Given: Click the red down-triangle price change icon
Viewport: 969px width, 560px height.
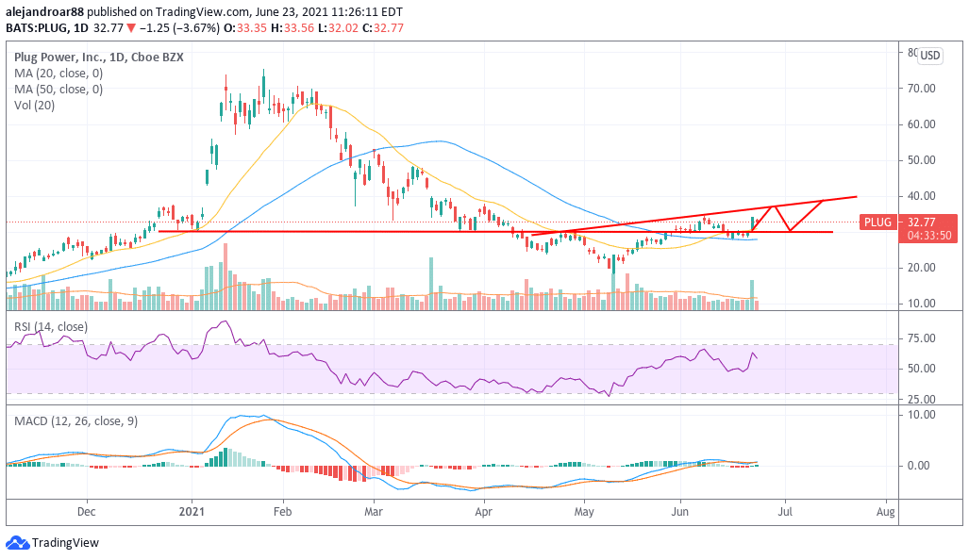Looking at the screenshot, I should tap(131, 27).
